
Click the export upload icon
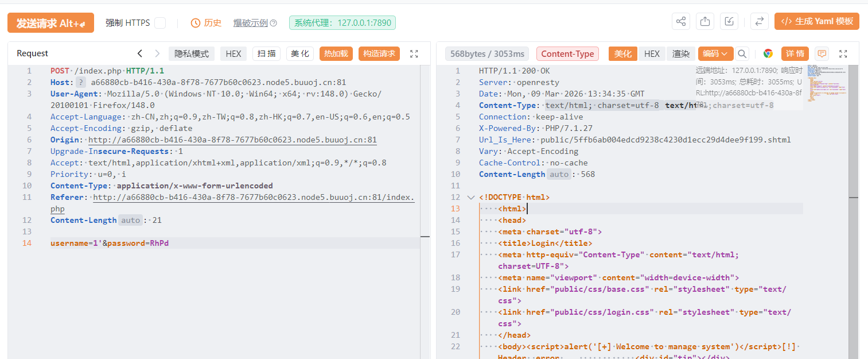pos(704,22)
